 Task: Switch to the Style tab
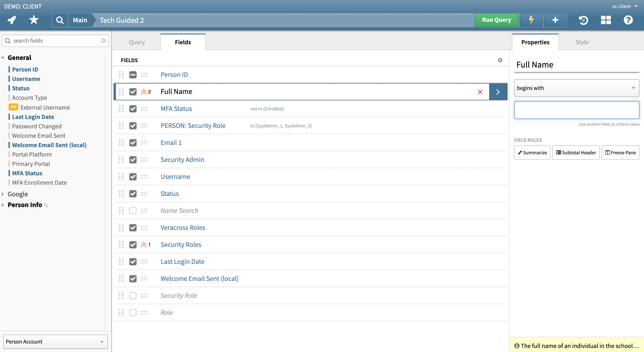[582, 42]
